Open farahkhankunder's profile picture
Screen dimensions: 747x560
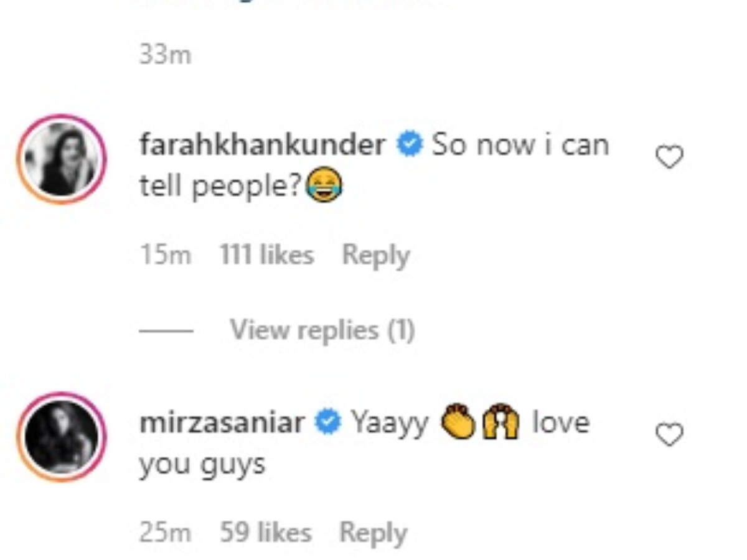click(x=61, y=160)
